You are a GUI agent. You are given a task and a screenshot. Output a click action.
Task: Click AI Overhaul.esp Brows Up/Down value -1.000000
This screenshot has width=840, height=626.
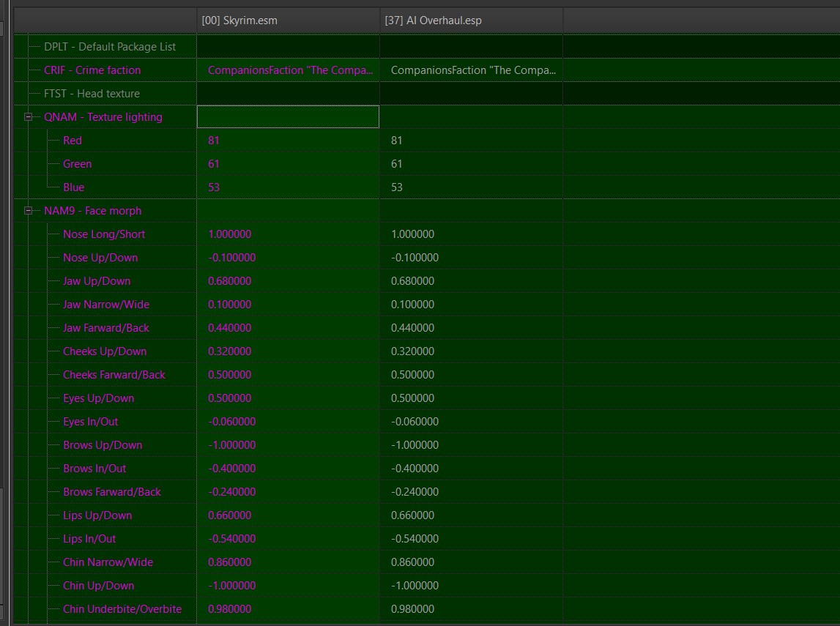[415, 445]
